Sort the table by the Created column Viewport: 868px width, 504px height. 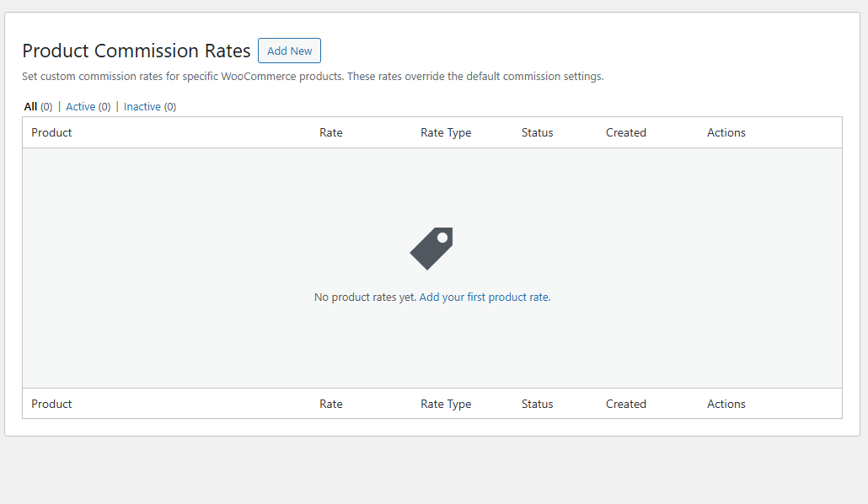[626, 132]
